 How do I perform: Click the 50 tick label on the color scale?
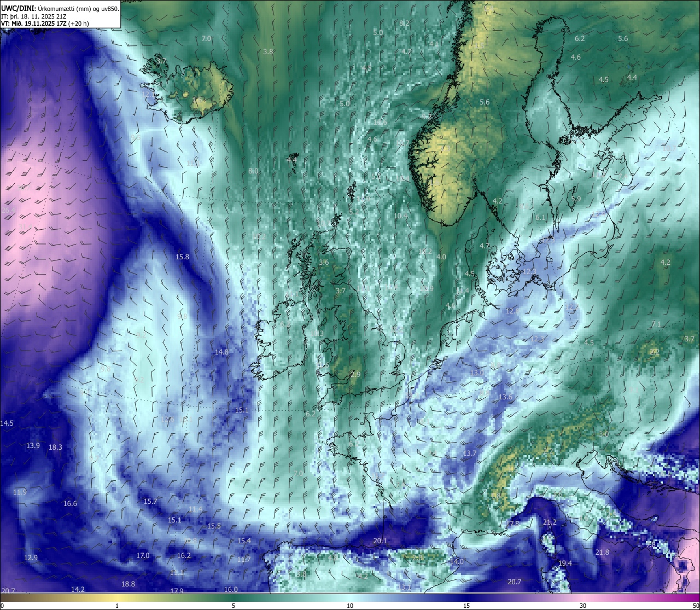(696, 606)
